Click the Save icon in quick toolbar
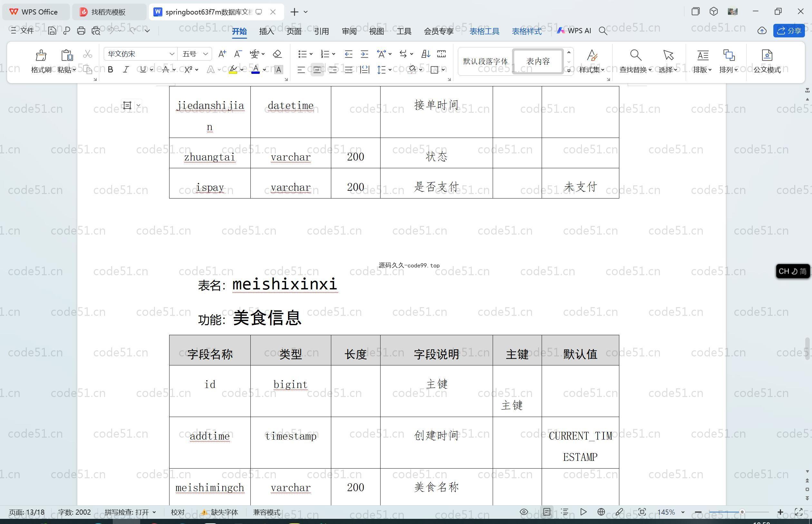 [52, 31]
